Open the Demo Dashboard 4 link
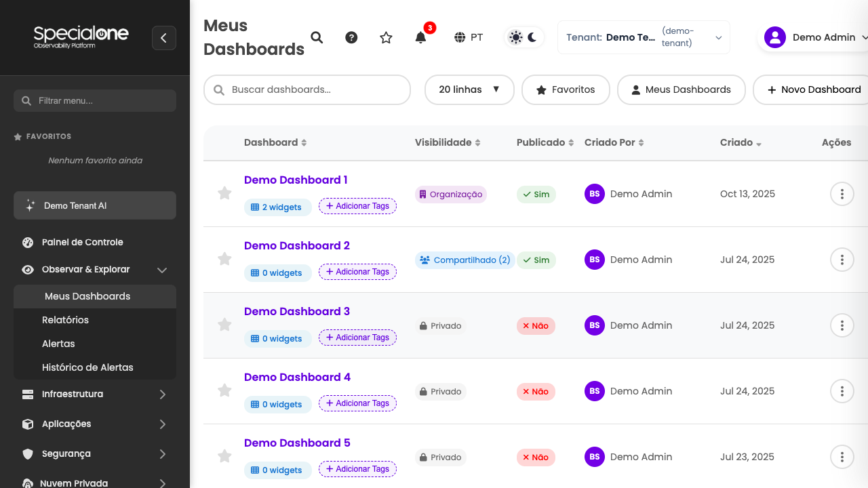Viewport: 868px width, 488px height. click(x=297, y=377)
